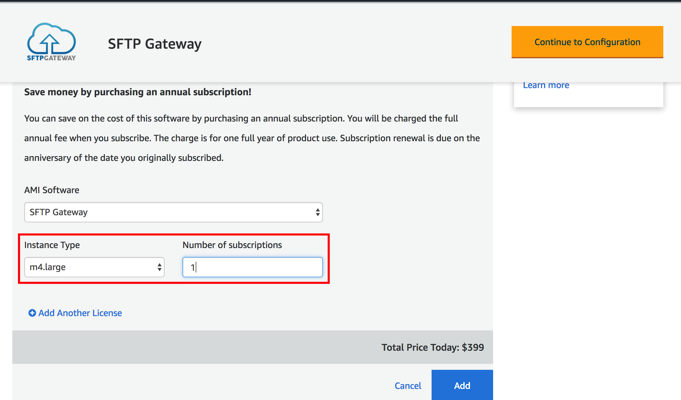This screenshot has width=681, height=400.
Task: Click the blue Add button
Action: (462, 385)
